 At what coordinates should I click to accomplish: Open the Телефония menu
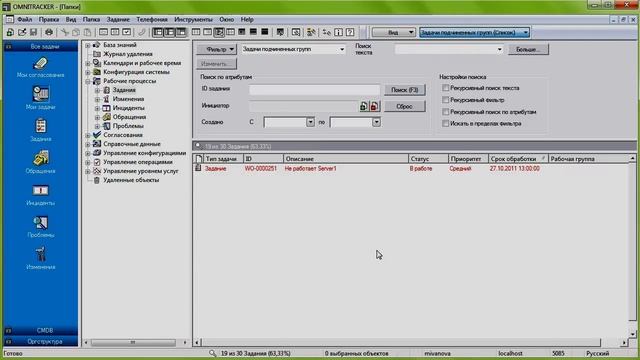point(152,19)
